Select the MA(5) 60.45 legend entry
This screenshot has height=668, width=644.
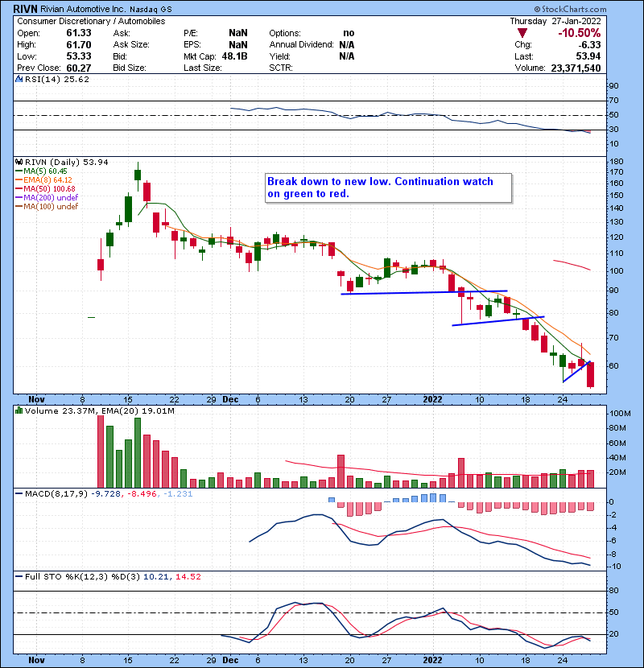click(41, 171)
